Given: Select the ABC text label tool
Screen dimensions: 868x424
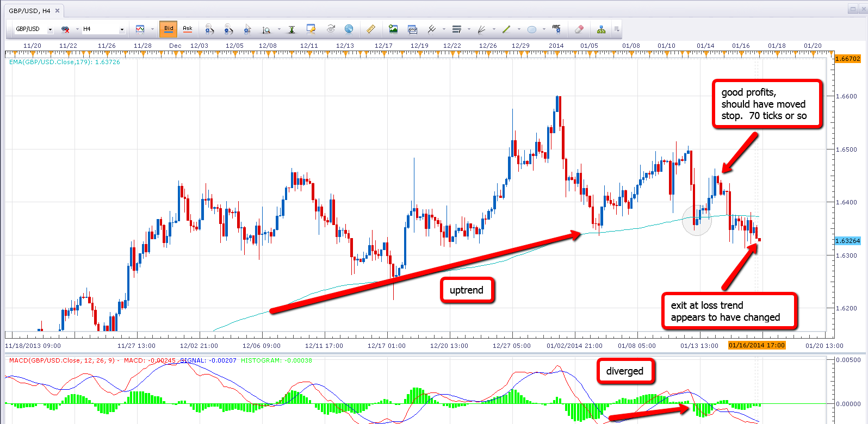Looking at the screenshot, I should click(x=556, y=29).
